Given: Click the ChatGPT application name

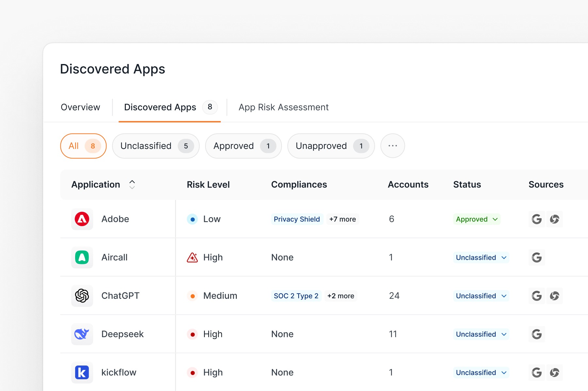Looking at the screenshot, I should [120, 296].
